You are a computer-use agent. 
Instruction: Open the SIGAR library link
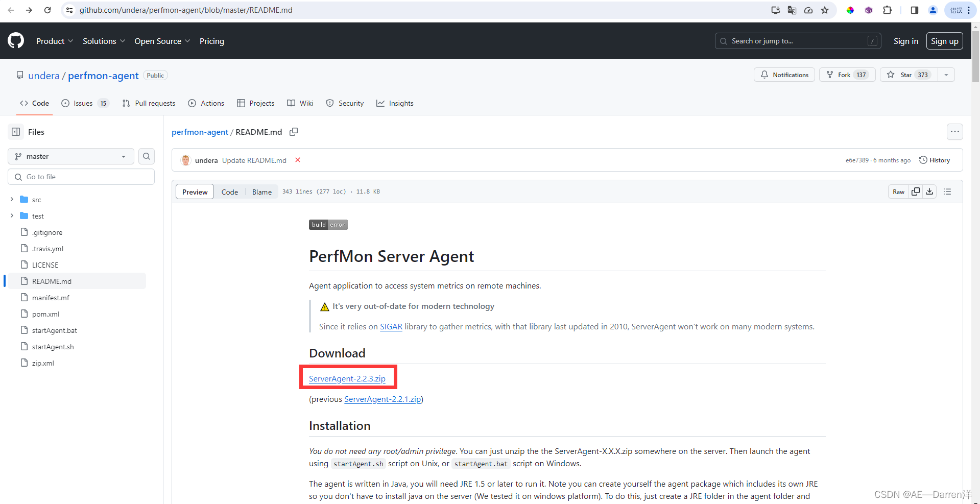[x=391, y=326]
